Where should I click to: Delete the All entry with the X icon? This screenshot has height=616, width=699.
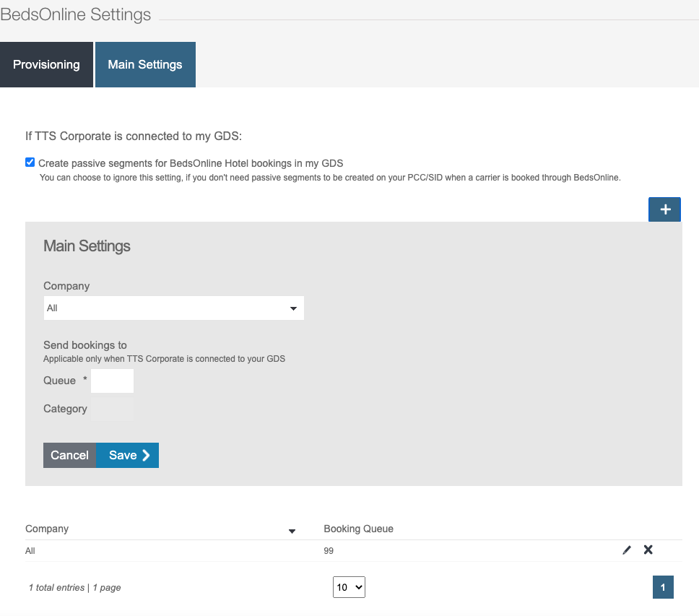648,550
